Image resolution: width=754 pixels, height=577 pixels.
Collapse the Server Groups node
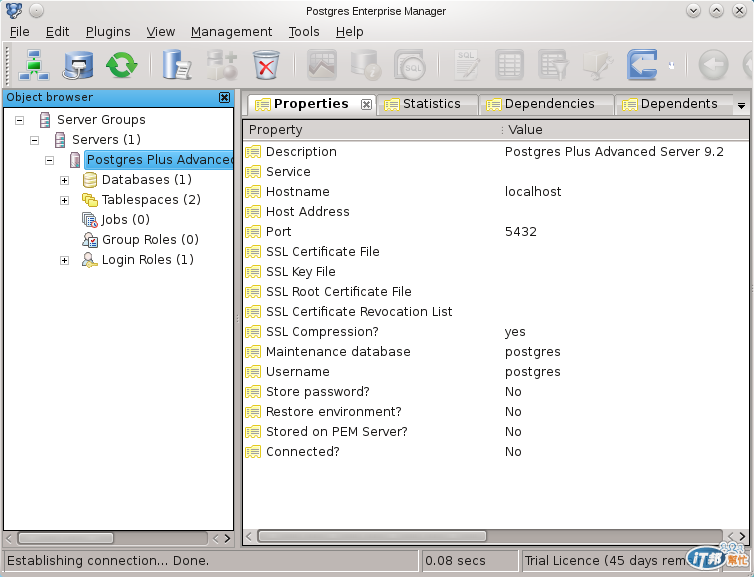19,120
